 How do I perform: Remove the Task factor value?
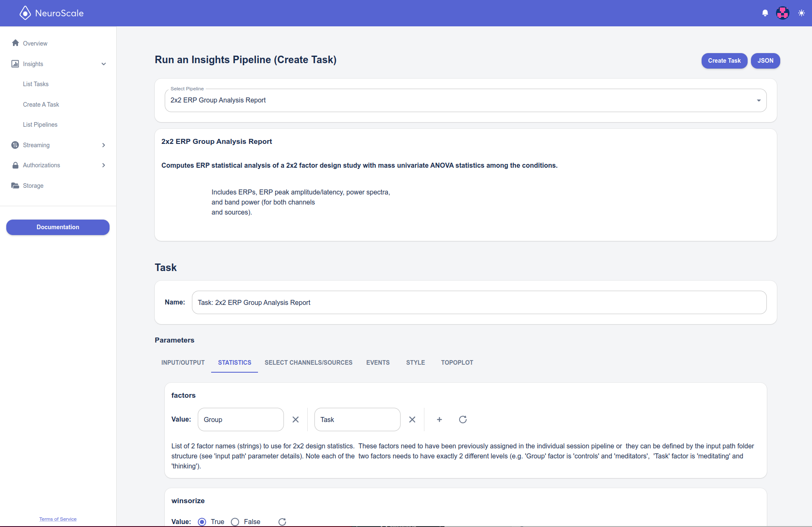(x=412, y=420)
